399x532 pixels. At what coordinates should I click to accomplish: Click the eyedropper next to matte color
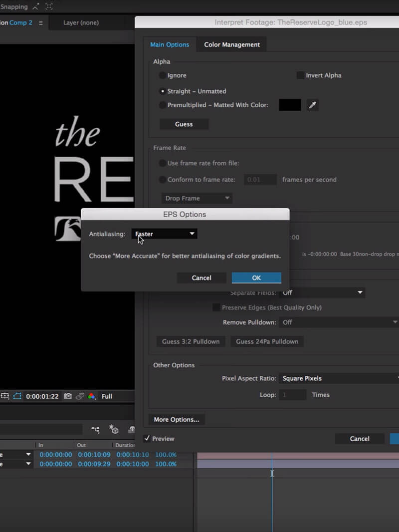(x=313, y=105)
